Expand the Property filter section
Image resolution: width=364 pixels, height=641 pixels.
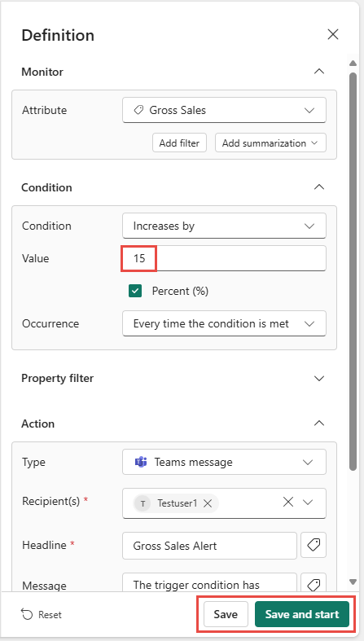[319, 378]
